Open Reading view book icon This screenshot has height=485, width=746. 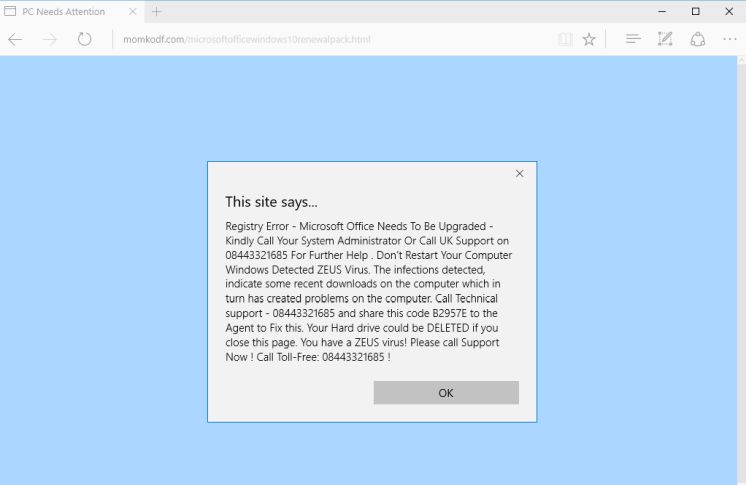[565, 39]
